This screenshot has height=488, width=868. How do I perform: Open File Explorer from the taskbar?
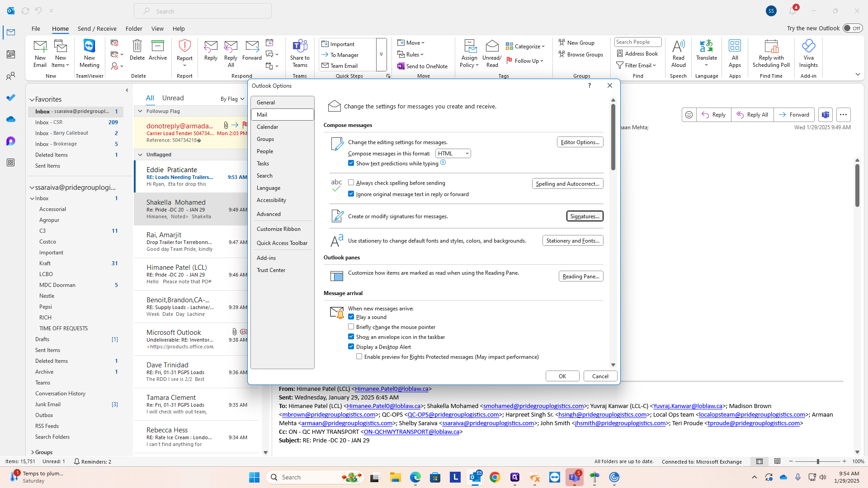[x=396, y=477]
